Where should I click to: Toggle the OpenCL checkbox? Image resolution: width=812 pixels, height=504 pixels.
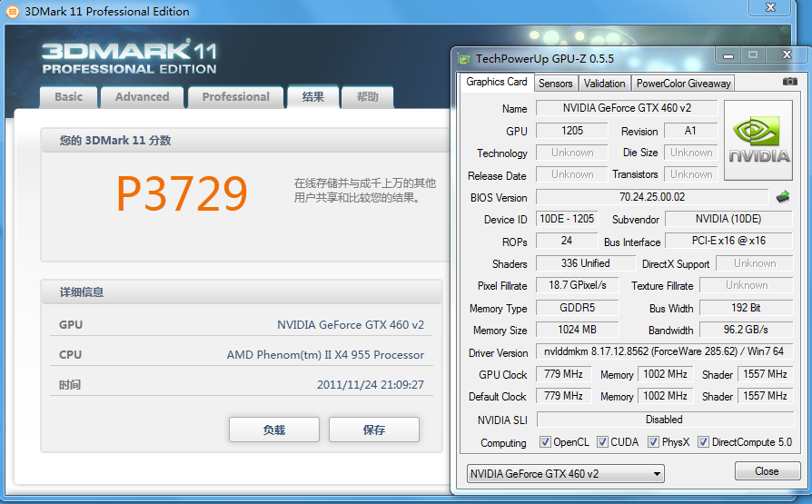(545, 442)
